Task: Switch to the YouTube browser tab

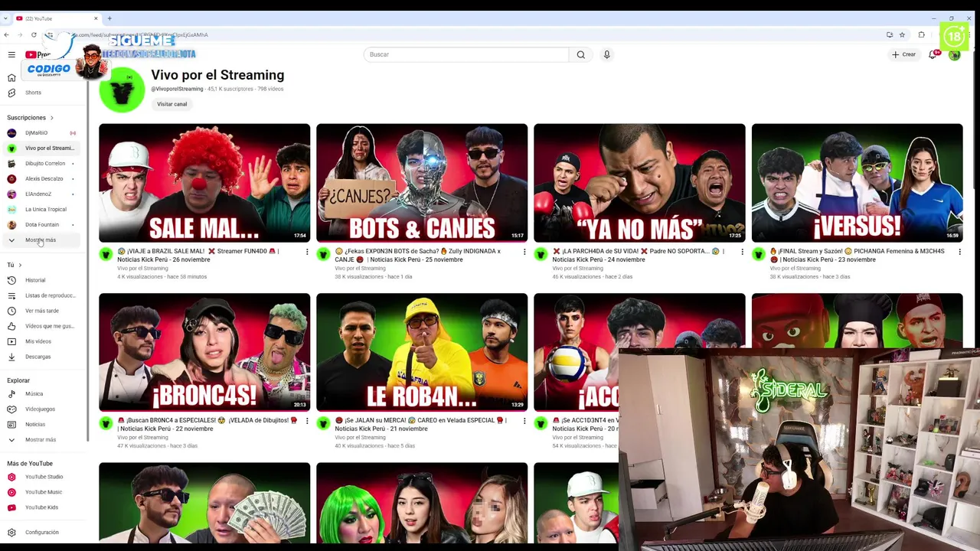Action: coord(57,18)
